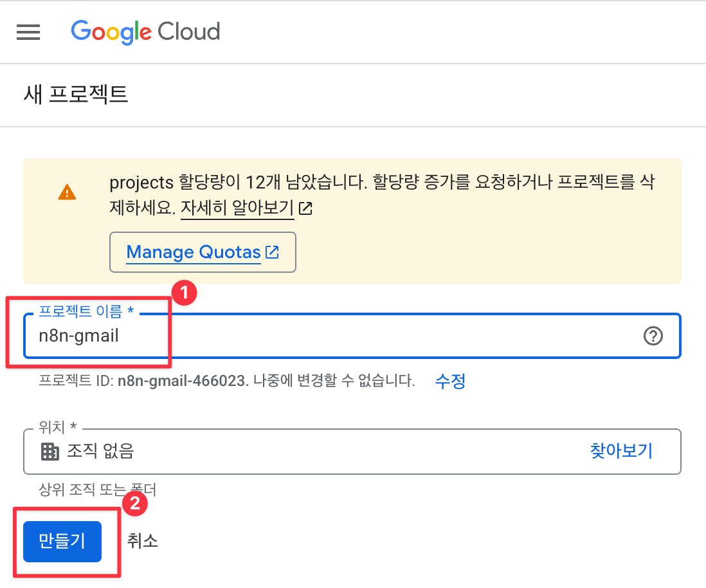Click the 만들기 create button
706x588 pixels.
pos(62,542)
